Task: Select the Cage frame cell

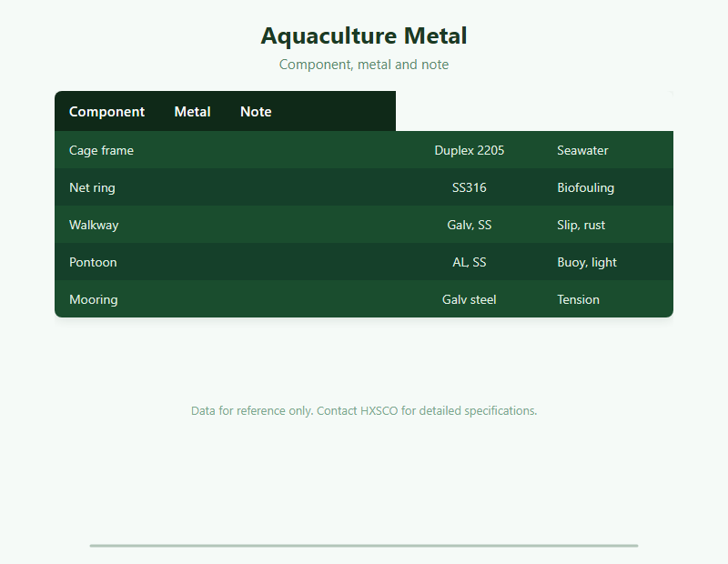Action: 225,150
